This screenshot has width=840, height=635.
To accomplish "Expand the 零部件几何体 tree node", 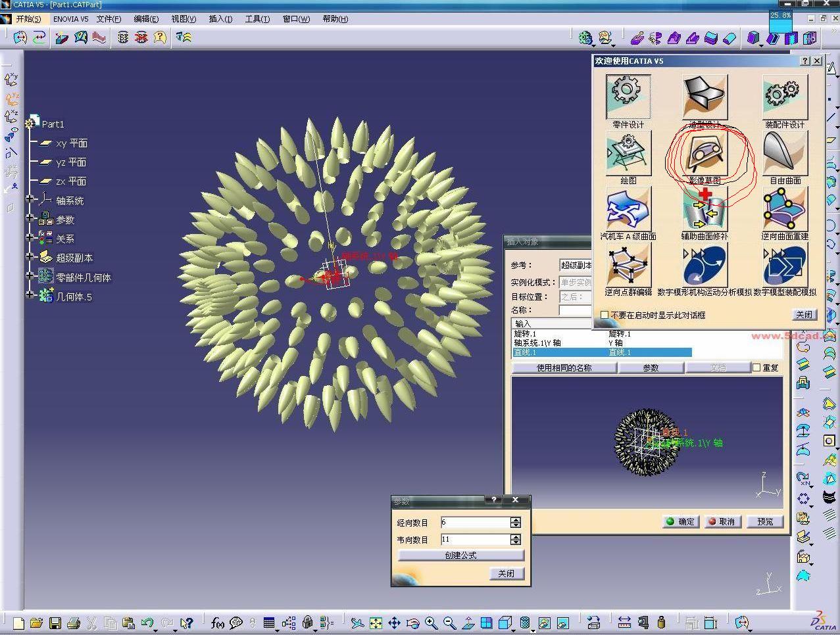I will click(30, 275).
